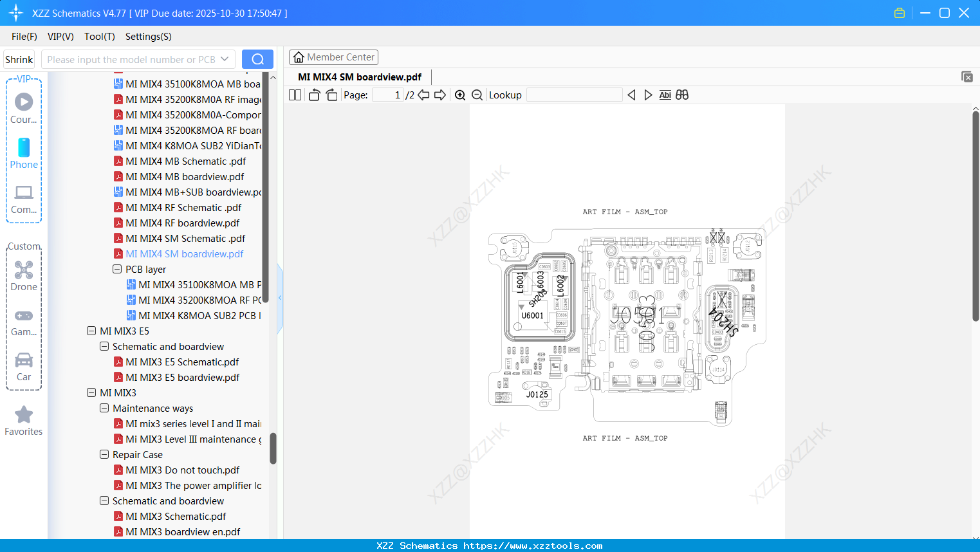Find next Lookup match
Screen dimensions: 980x552
pyautogui.click(x=648, y=95)
